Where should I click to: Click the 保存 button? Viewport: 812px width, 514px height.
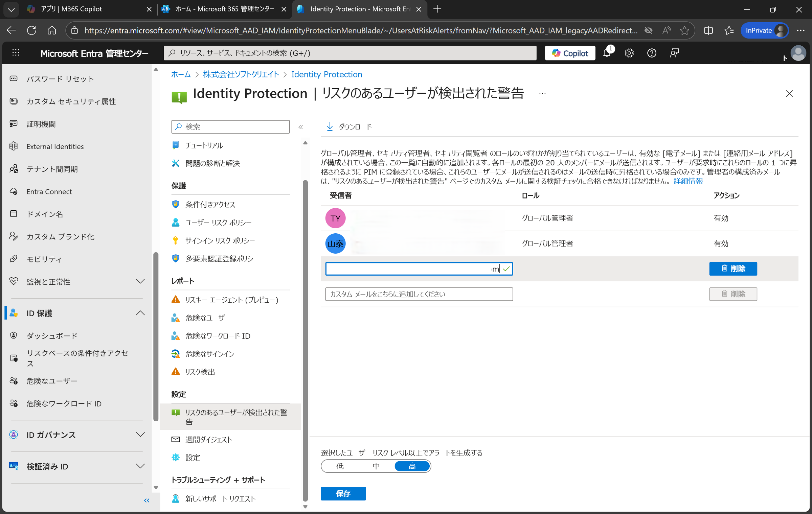[343, 493]
